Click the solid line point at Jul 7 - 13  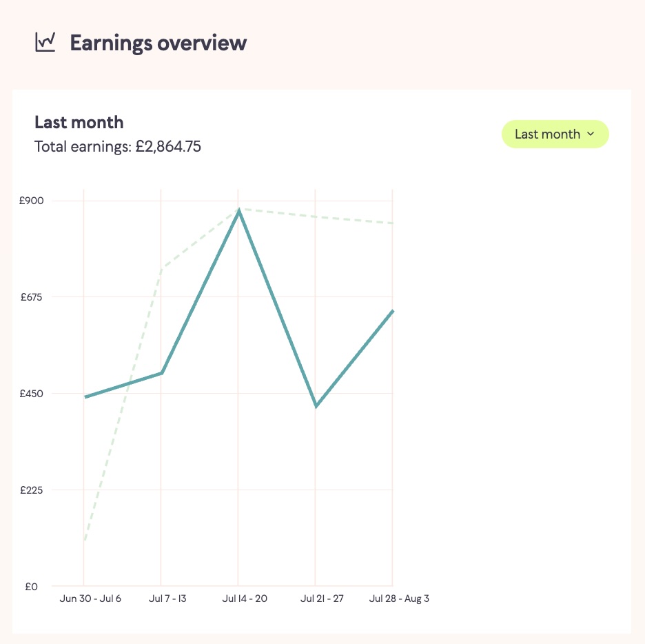161,373
